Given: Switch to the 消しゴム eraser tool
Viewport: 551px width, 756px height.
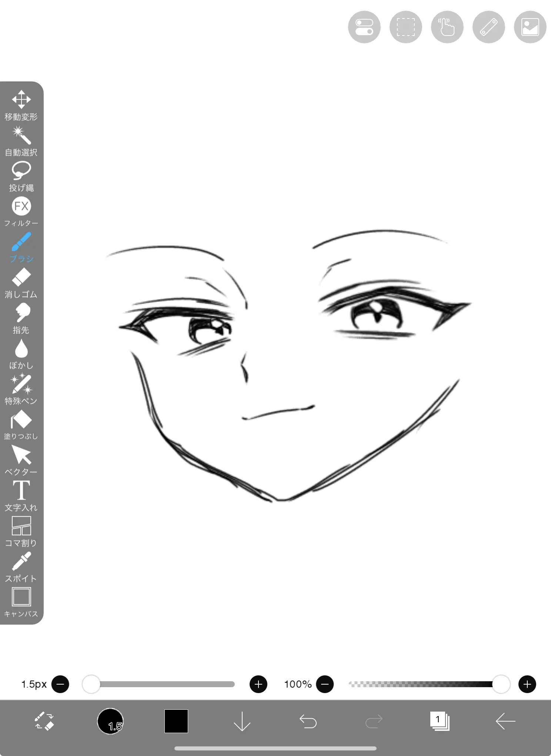Looking at the screenshot, I should (21, 283).
